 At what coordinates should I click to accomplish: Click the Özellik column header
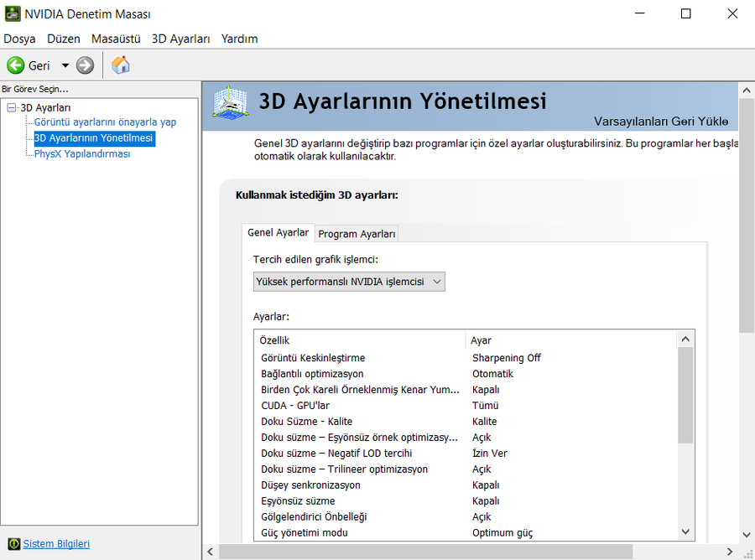click(360, 340)
